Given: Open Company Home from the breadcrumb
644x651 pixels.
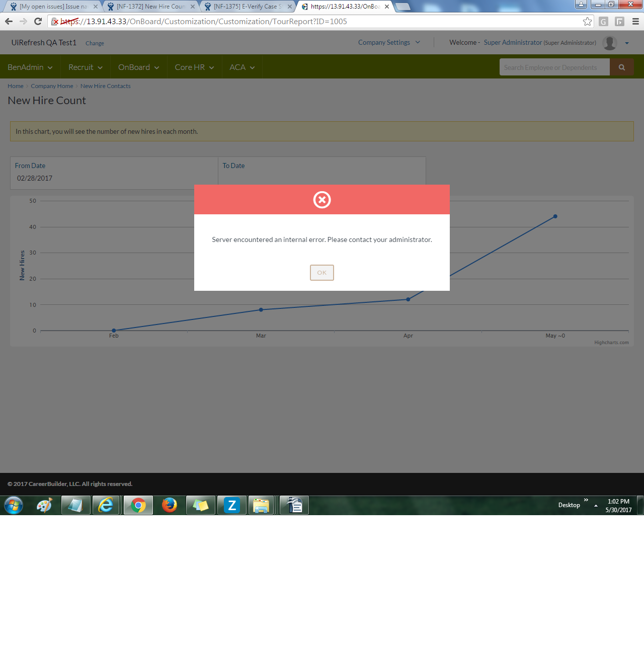Looking at the screenshot, I should (52, 86).
